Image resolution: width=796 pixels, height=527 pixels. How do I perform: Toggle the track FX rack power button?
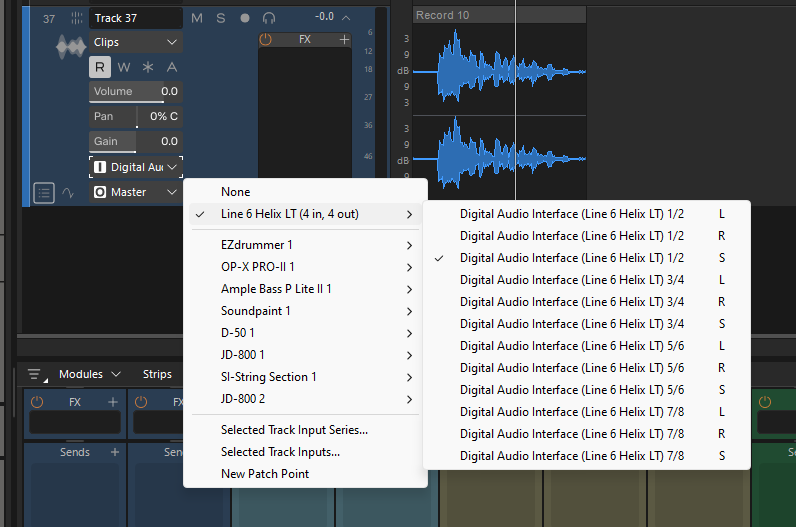[x=265, y=39]
